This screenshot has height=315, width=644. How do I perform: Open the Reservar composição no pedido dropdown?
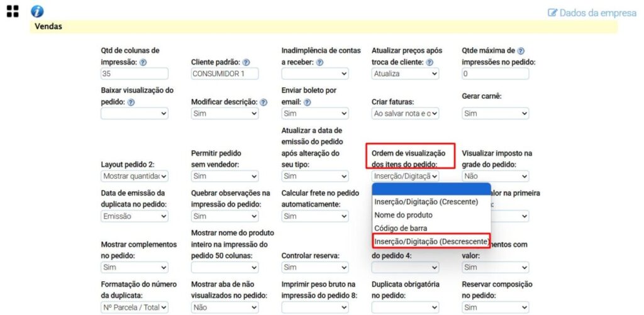[496, 307]
